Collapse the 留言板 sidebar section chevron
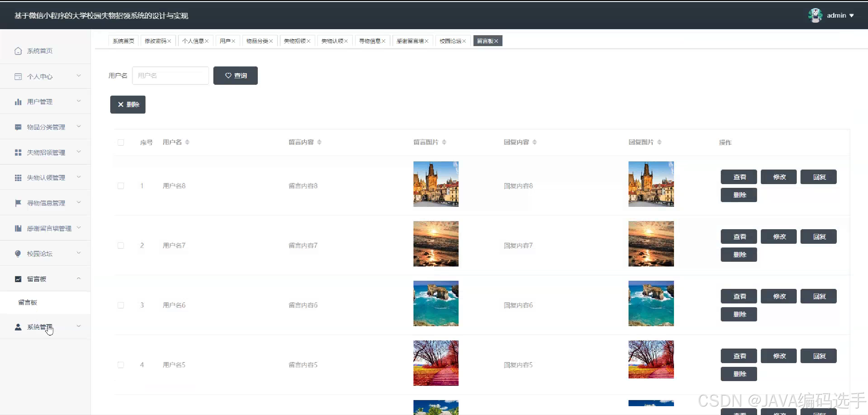 click(x=79, y=278)
